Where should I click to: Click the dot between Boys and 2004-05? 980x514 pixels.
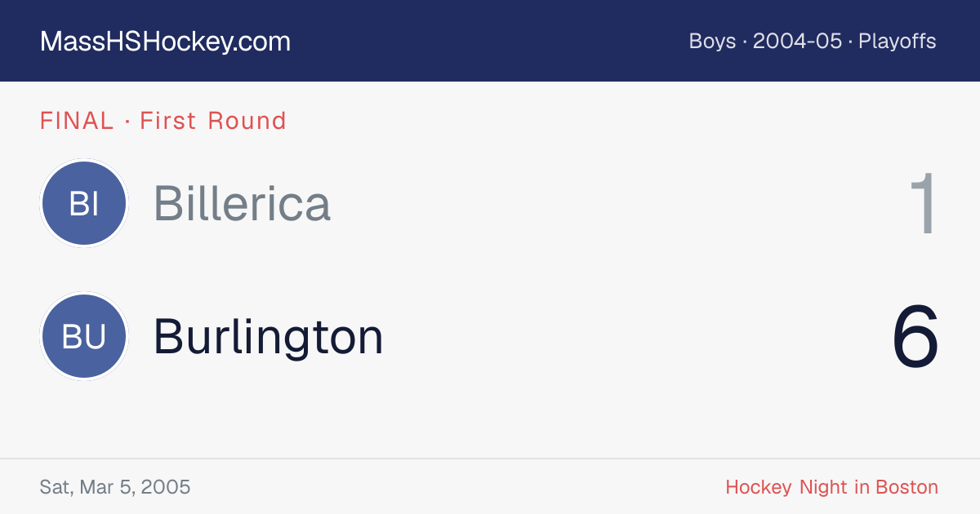coord(745,42)
